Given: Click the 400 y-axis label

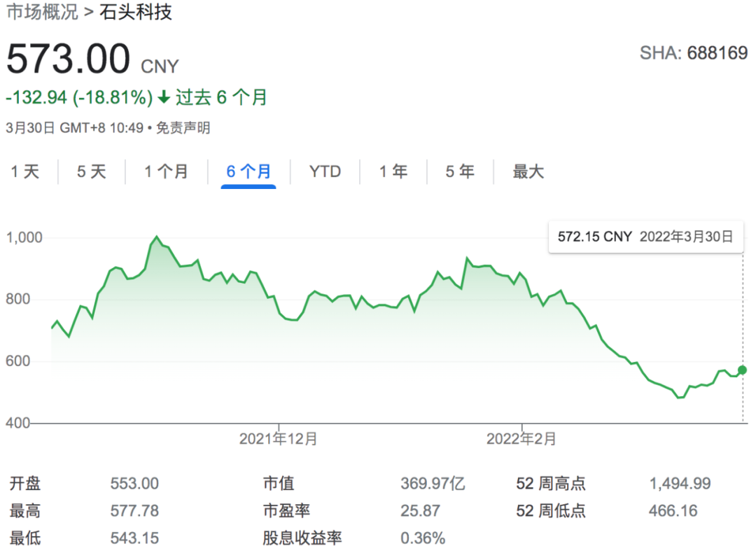Looking at the screenshot, I should [17, 423].
